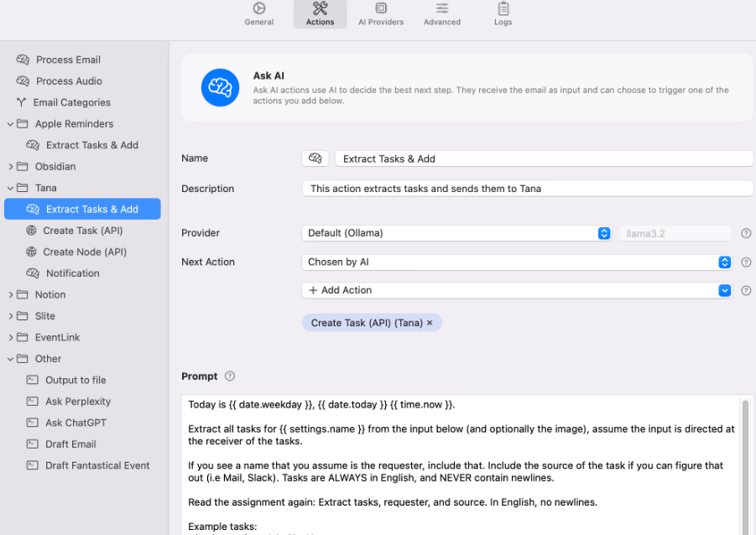Click the globe icon beside Create Node (API)
This screenshot has width=756, height=535.
point(31,252)
